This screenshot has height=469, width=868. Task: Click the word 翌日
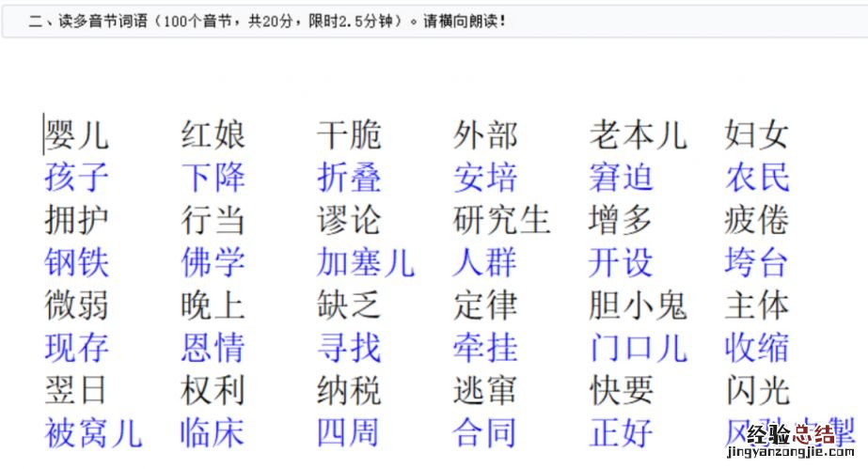[76, 390]
